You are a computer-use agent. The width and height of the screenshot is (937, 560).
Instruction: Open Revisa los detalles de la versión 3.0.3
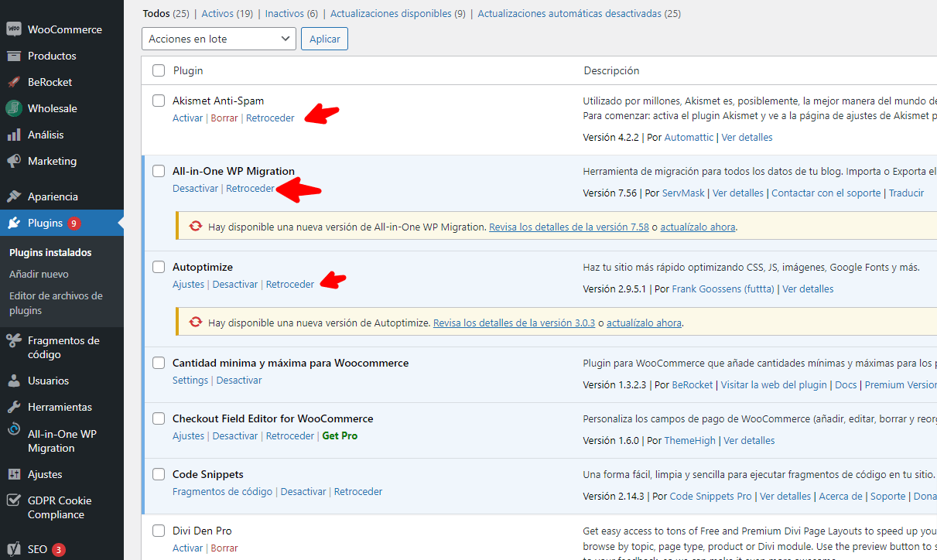[514, 323]
